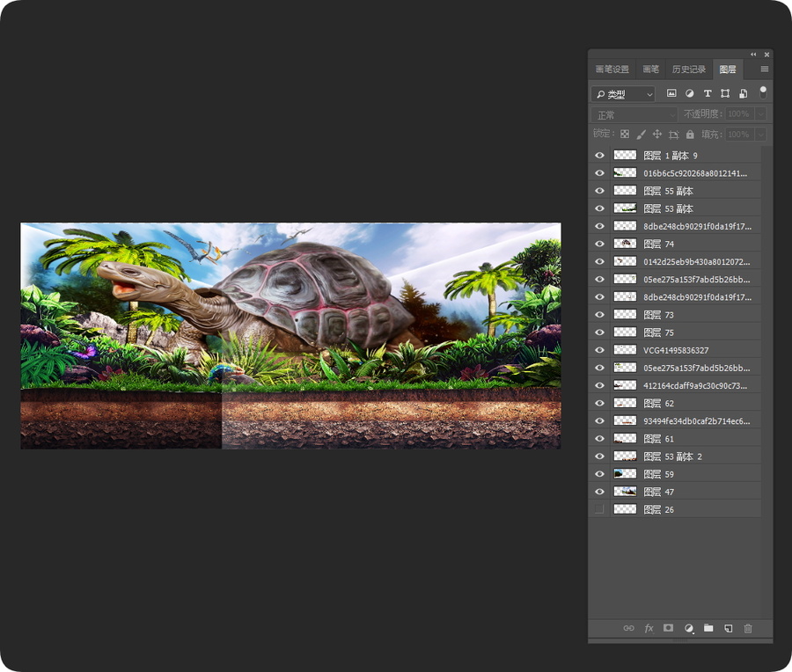
Task: Click thumbnail of layer 图层 53 副本
Action: (625, 208)
